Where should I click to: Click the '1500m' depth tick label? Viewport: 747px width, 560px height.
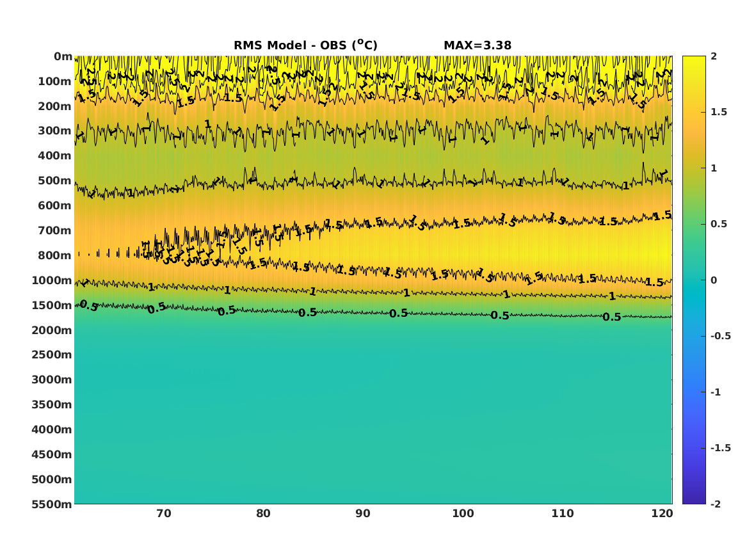[x=52, y=305]
